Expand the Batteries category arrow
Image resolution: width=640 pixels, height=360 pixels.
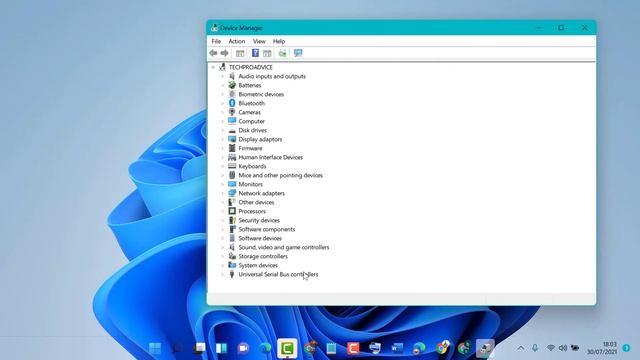222,85
